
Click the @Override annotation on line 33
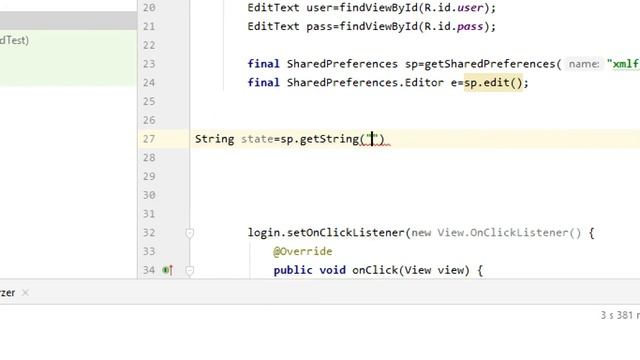pyautogui.click(x=302, y=251)
